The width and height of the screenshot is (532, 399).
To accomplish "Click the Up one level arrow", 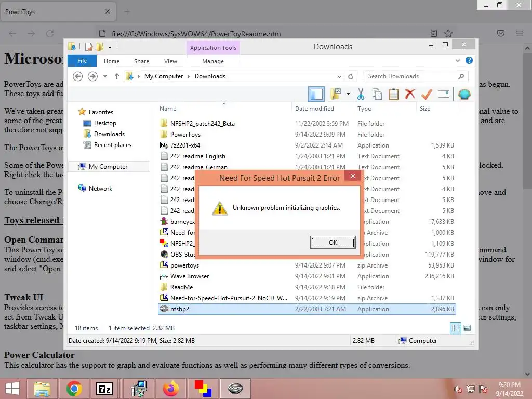I will point(117,76).
